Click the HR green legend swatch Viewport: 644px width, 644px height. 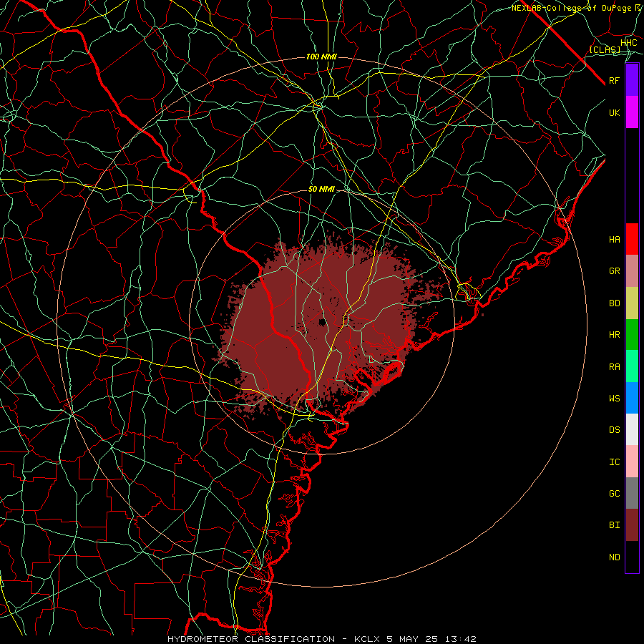[x=632, y=335]
